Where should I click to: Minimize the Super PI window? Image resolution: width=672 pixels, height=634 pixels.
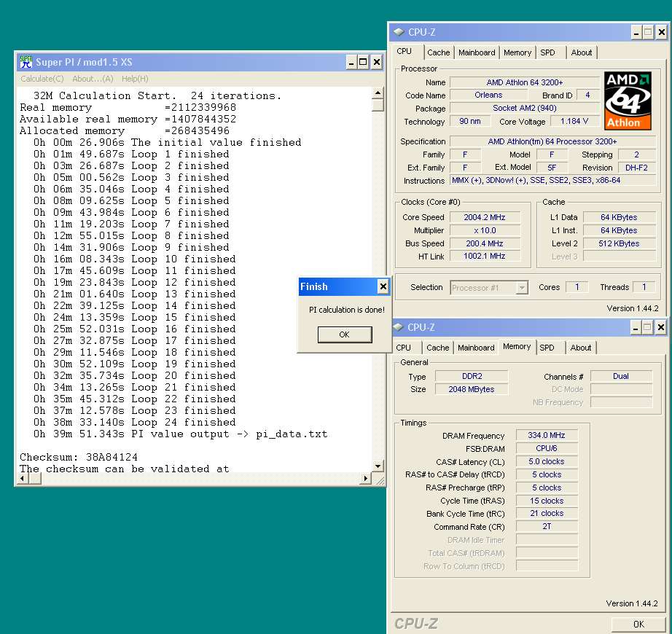[x=351, y=63]
